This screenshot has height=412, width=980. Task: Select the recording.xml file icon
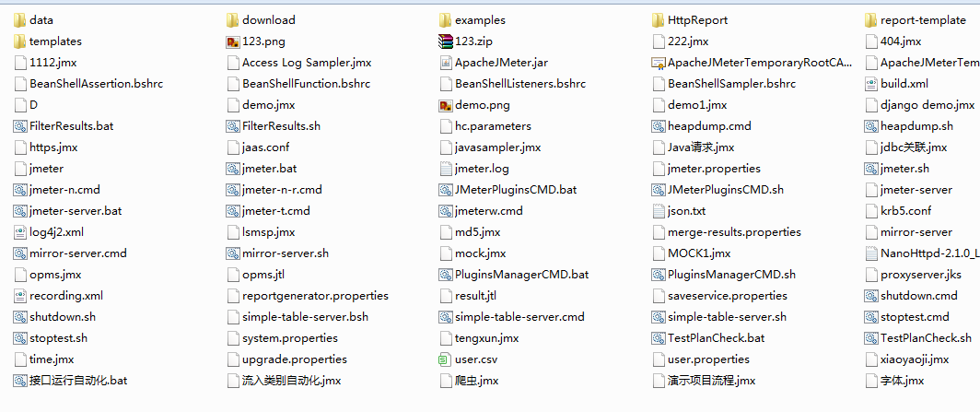pyautogui.click(x=20, y=296)
